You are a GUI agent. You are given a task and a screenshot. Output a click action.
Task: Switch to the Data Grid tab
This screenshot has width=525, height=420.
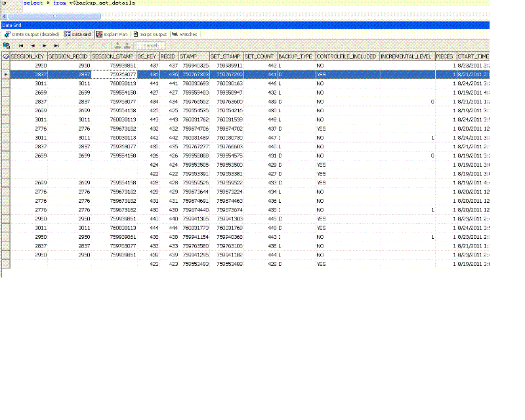78,34
